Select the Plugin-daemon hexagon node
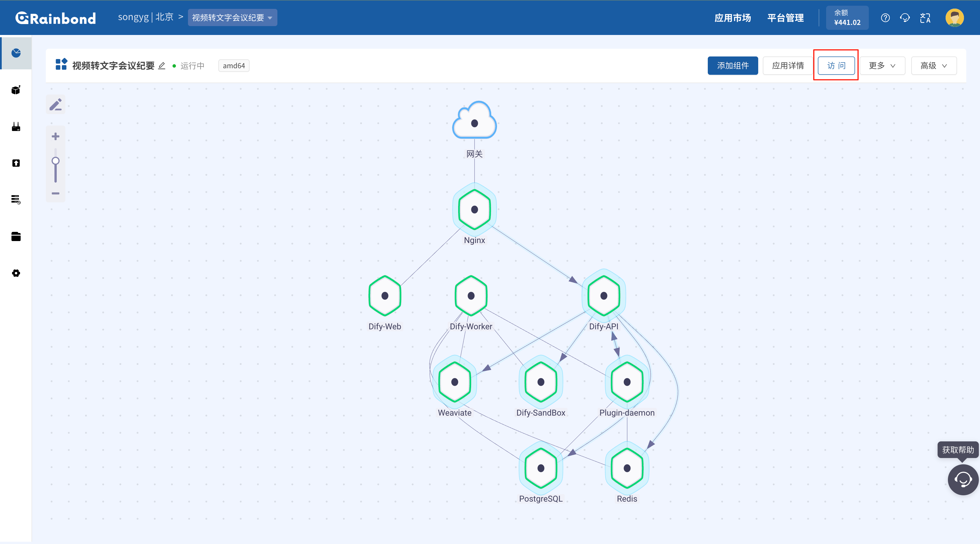The image size is (980, 544). (627, 382)
